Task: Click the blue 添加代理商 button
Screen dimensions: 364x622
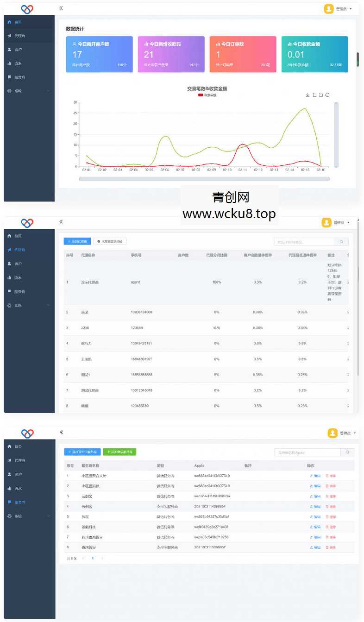Action: pos(77,241)
